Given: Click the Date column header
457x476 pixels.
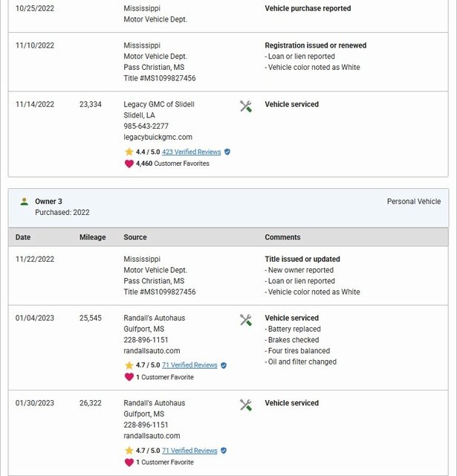Looking at the screenshot, I should (23, 237).
